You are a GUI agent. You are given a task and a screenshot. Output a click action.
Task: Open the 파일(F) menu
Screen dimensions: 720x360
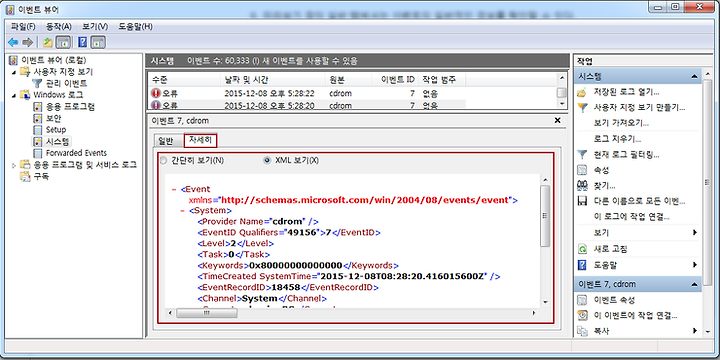pos(23,27)
